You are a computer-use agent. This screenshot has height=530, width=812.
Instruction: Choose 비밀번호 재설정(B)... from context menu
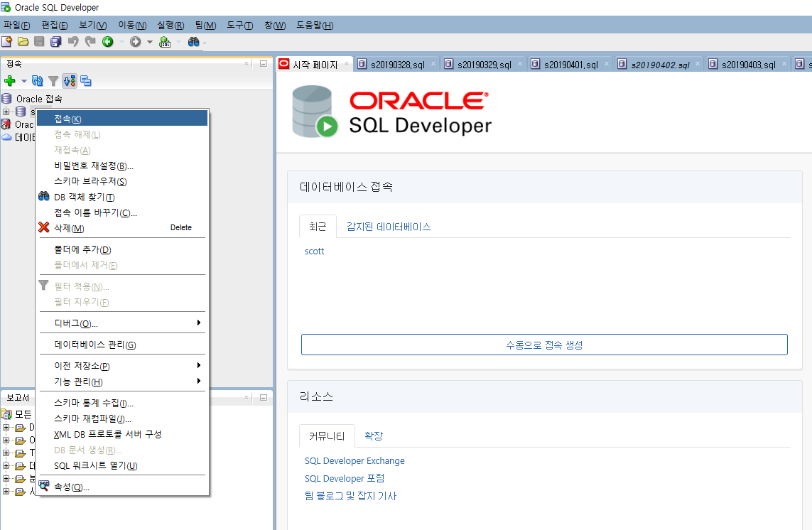coord(122,166)
